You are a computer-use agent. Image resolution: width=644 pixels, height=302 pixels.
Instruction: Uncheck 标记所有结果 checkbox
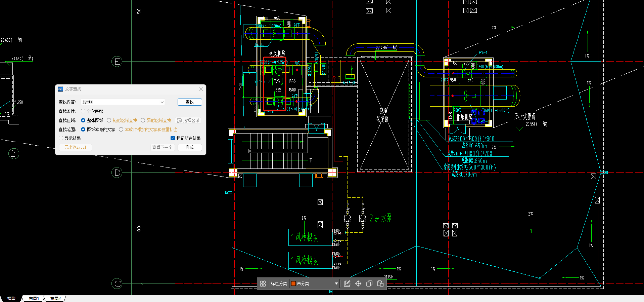[x=173, y=138]
